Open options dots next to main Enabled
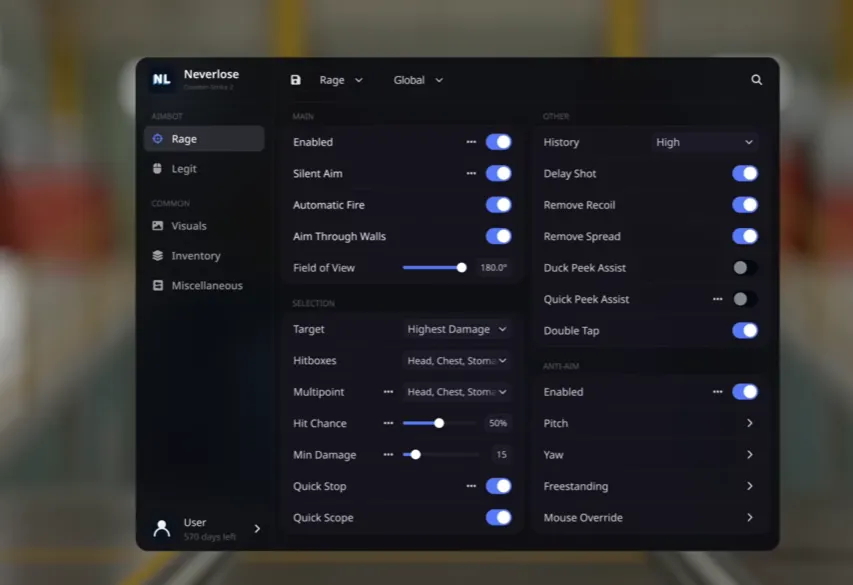This screenshot has width=853, height=585. [x=471, y=142]
